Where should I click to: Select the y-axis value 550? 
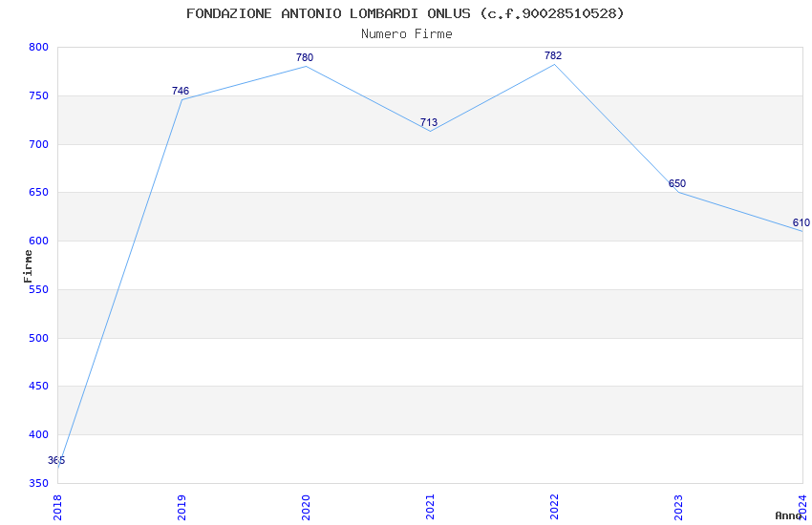point(39,289)
